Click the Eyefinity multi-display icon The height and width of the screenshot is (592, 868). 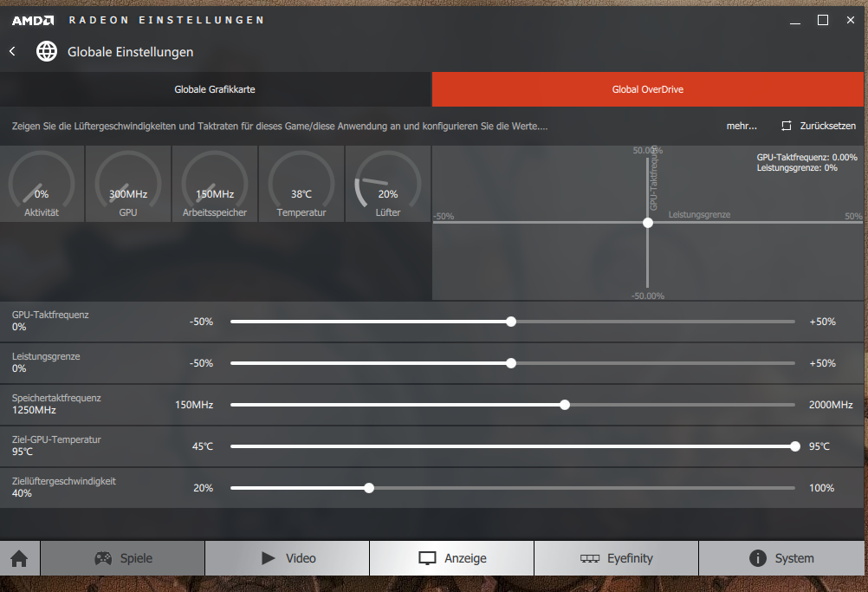click(x=590, y=558)
